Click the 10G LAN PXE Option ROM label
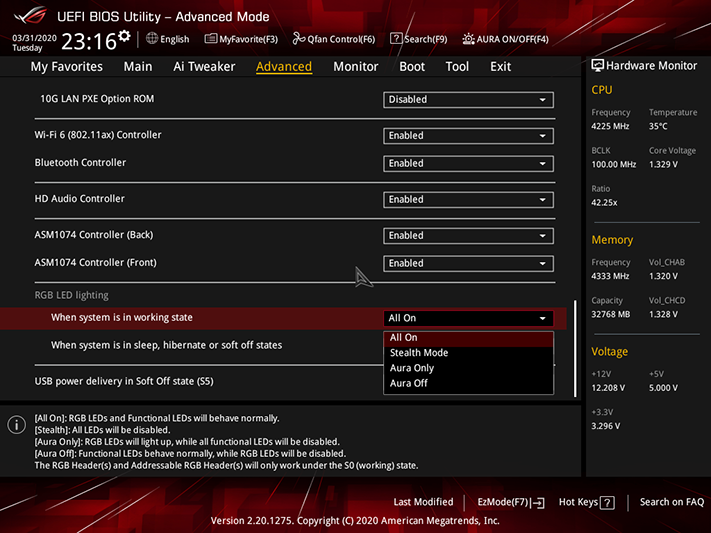 (97, 99)
